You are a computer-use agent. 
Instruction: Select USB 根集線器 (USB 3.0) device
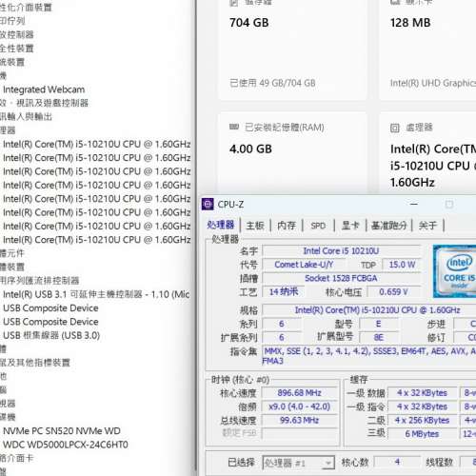51,335
